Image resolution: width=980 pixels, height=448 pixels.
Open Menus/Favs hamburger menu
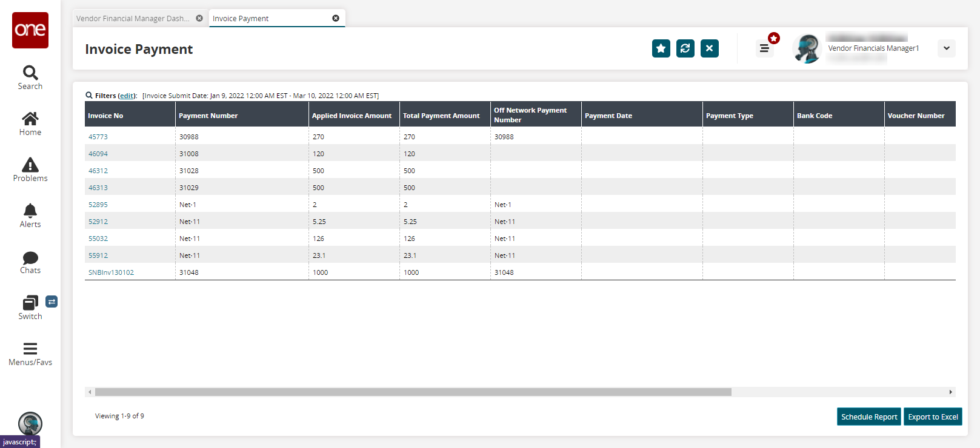(x=30, y=354)
